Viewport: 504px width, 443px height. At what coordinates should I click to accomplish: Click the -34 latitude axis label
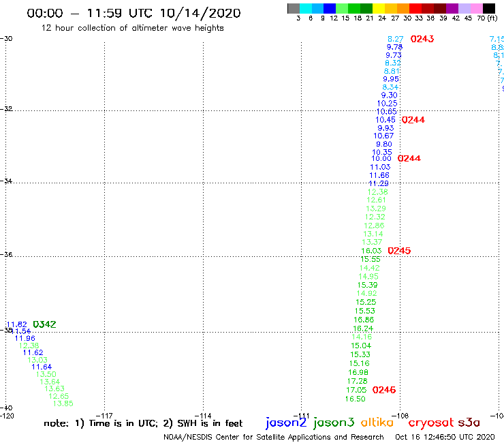coord(6,181)
